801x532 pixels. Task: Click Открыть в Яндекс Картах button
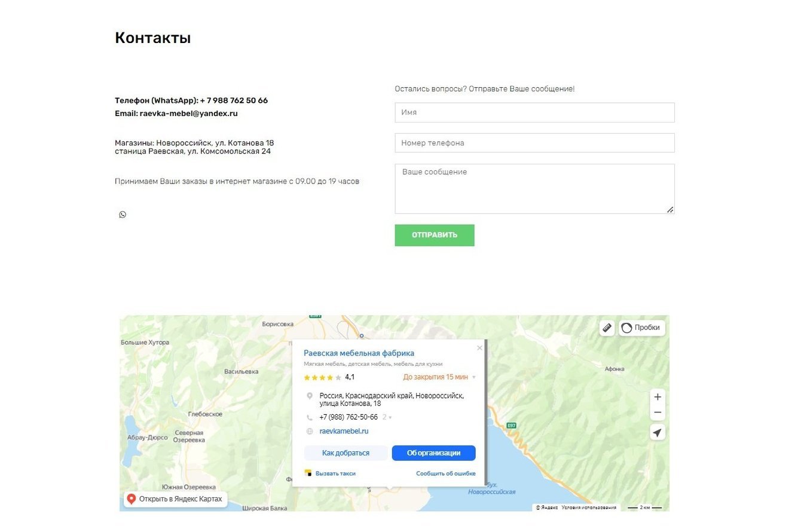[x=175, y=499]
